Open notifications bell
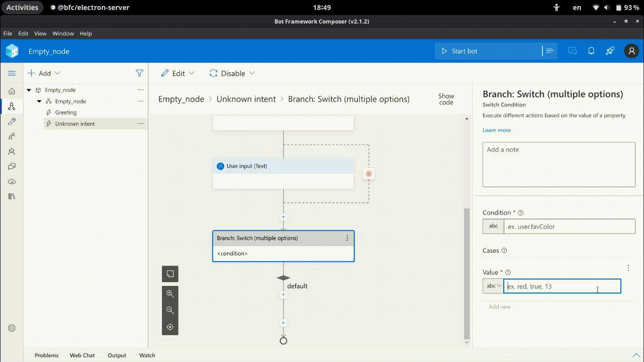The width and height of the screenshot is (644, 362). click(591, 51)
